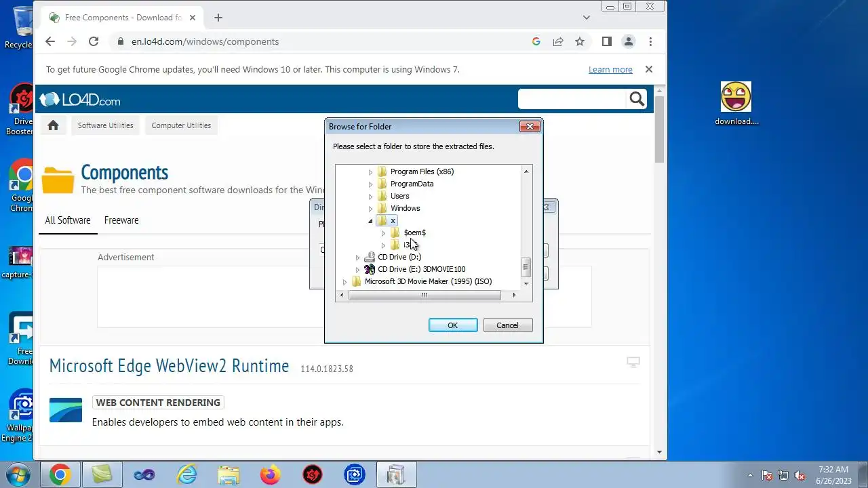The height and width of the screenshot is (488, 868).
Task: Click the LO4D.com logo
Action: pyautogui.click(x=80, y=100)
